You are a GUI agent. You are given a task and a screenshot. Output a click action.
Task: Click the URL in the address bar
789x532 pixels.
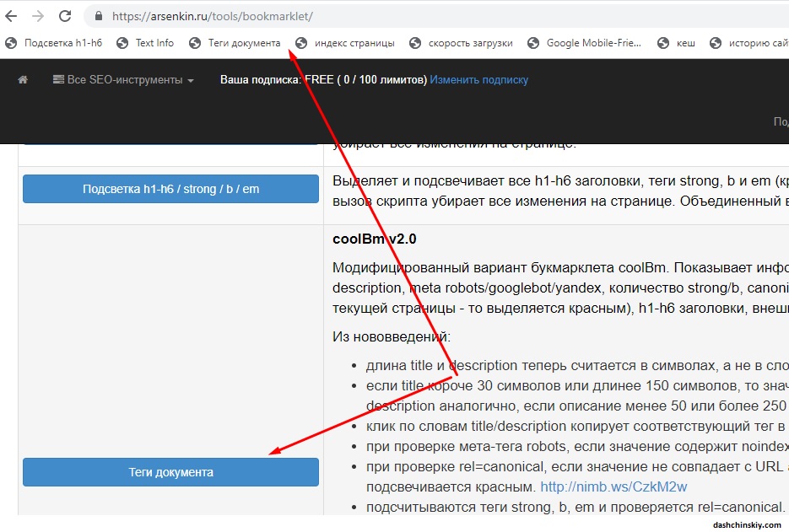point(211,14)
